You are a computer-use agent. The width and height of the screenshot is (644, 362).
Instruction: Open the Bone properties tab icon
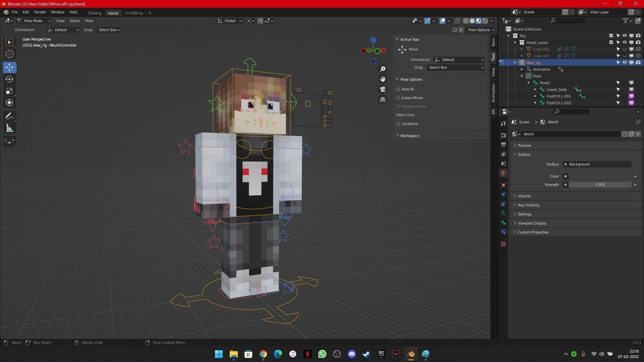[x=503, y=223]
